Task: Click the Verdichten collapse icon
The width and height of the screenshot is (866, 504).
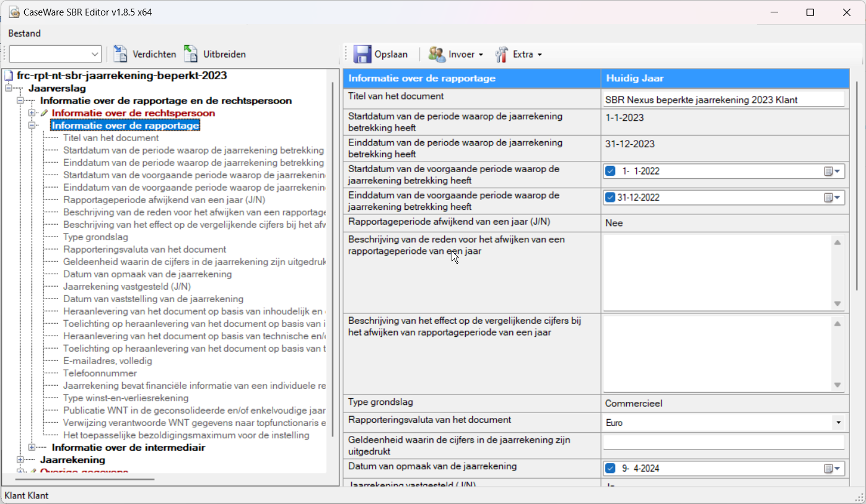Action: click(120, 54)
